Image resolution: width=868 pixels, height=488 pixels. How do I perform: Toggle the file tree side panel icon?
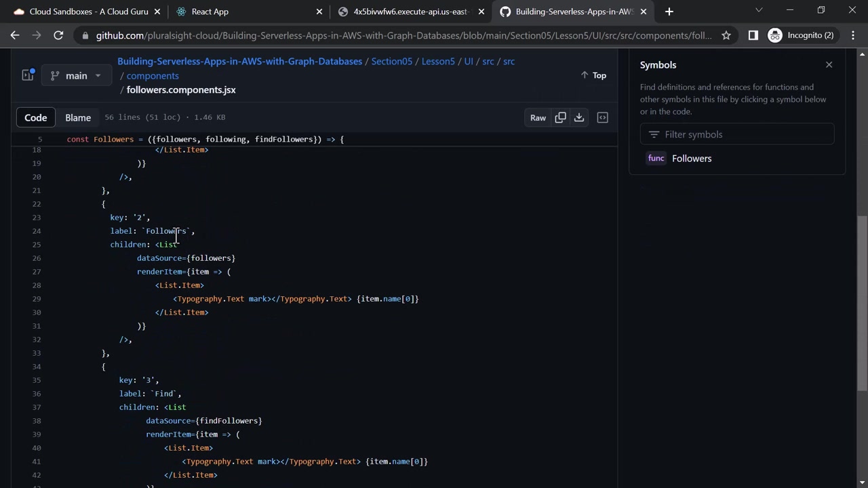pyautogui.click(x=28, y=75)
